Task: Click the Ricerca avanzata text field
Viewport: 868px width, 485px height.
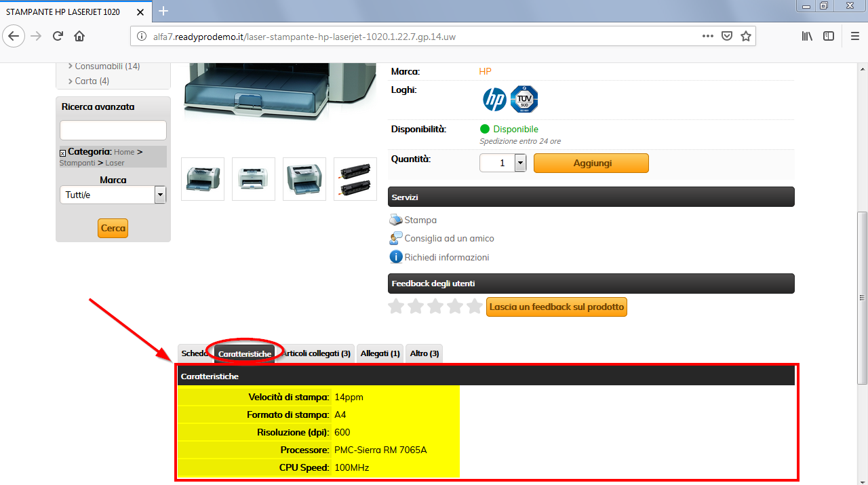Action: pos(113,130)
